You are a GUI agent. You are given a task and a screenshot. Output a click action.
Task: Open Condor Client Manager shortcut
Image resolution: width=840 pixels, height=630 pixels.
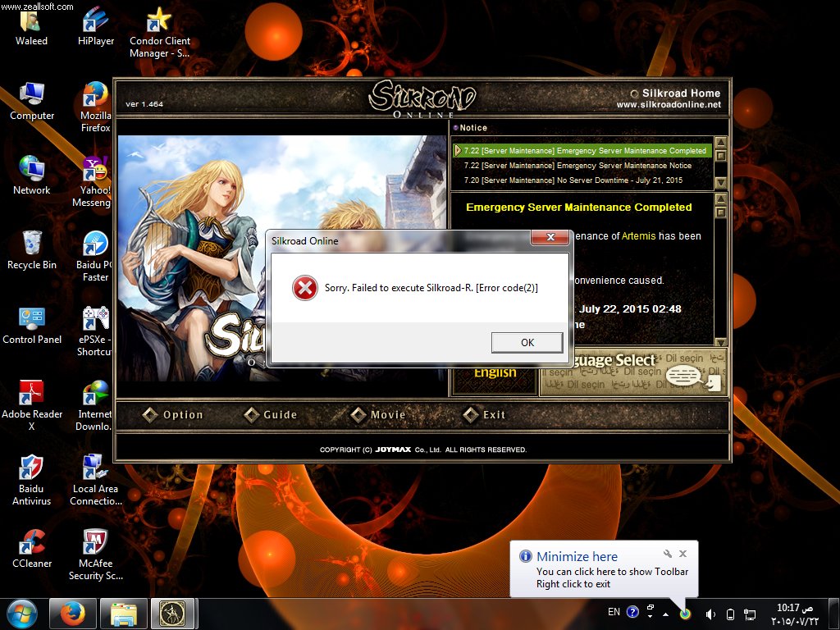point(160,32)
